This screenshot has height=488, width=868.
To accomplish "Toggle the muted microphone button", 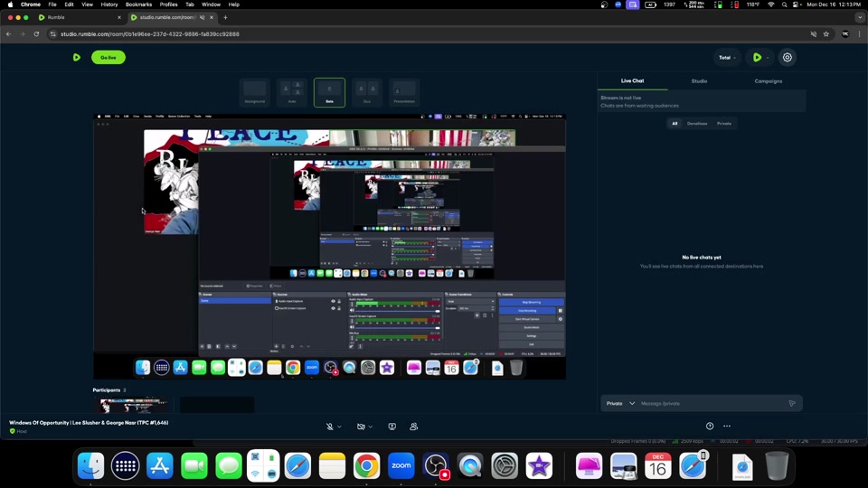I will pos(330,427).
